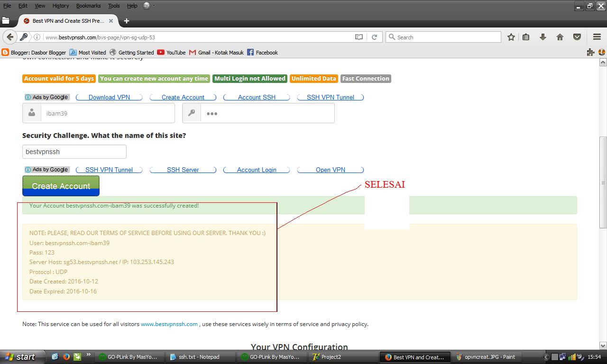Click the globe icon beside the Help menu

tap(147, 6)
